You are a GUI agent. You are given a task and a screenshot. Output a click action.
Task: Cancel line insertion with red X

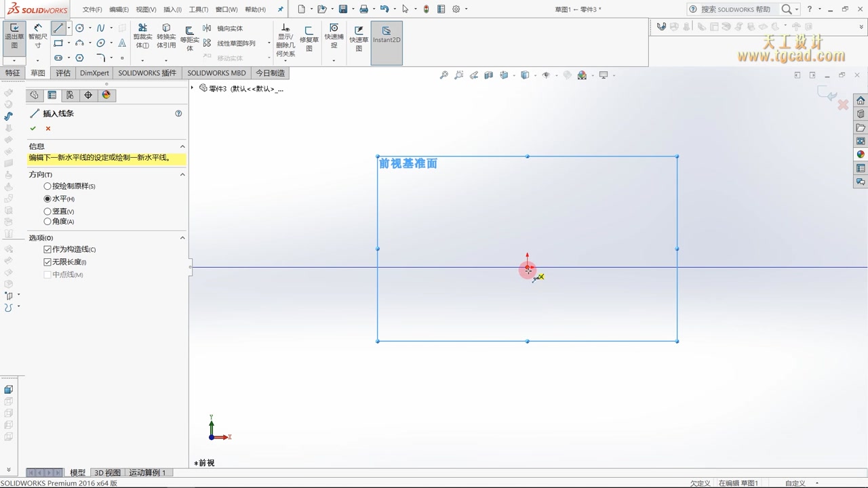48,128
